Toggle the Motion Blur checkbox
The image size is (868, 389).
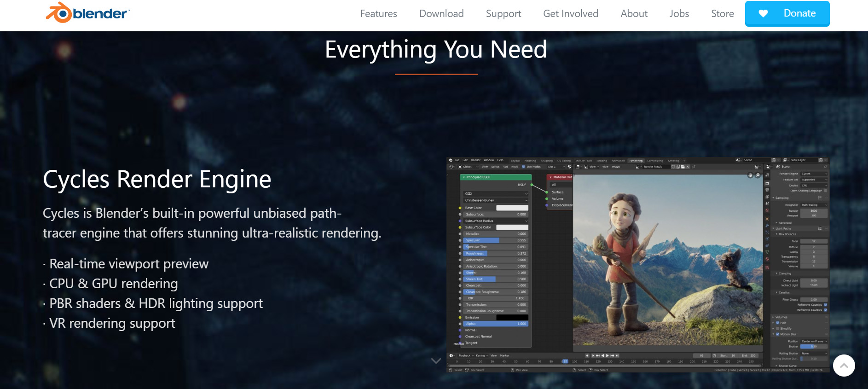coord(777,334)
